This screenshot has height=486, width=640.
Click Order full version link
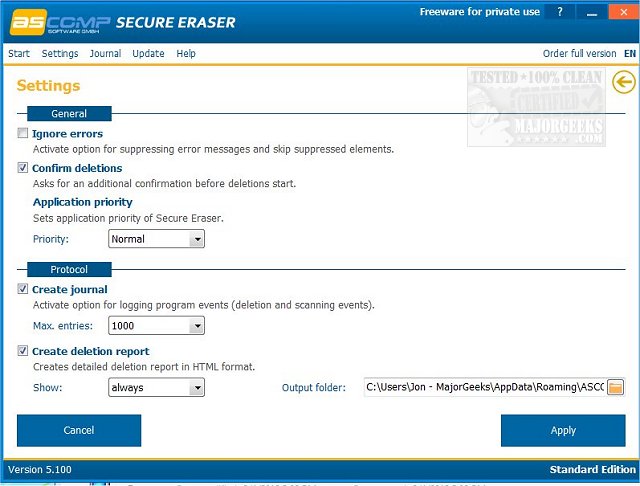pyautogui.click(x=579, y=53)
